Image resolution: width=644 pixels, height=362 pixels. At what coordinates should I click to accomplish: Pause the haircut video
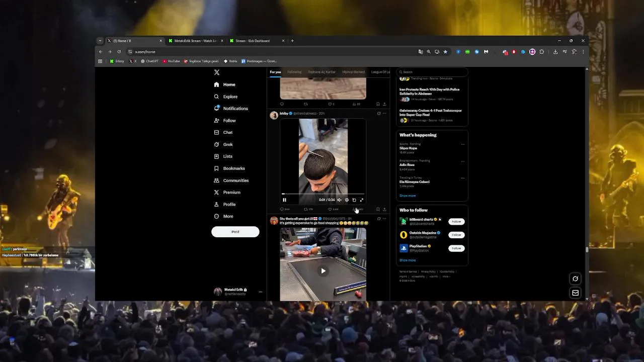point(284,200)
